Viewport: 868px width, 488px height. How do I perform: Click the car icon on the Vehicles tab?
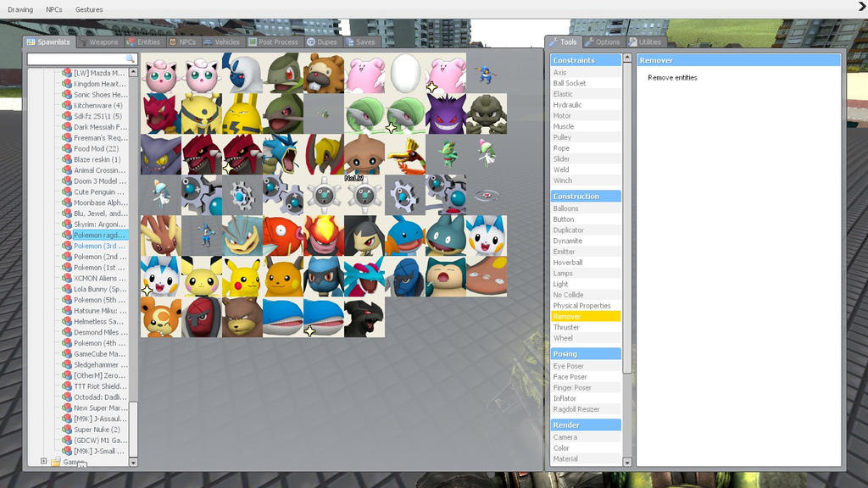[x=209, y=41]
